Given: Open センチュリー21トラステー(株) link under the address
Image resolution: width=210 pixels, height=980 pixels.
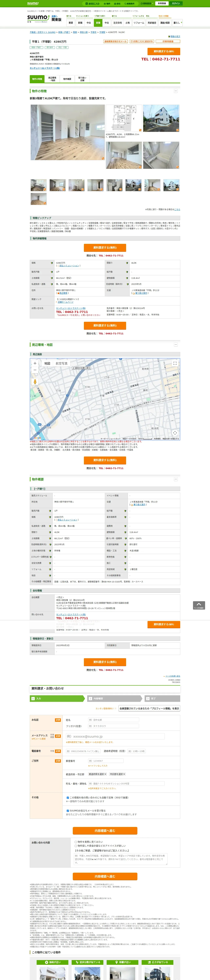Looking at the screenshot, I should (x=45, y=68).
